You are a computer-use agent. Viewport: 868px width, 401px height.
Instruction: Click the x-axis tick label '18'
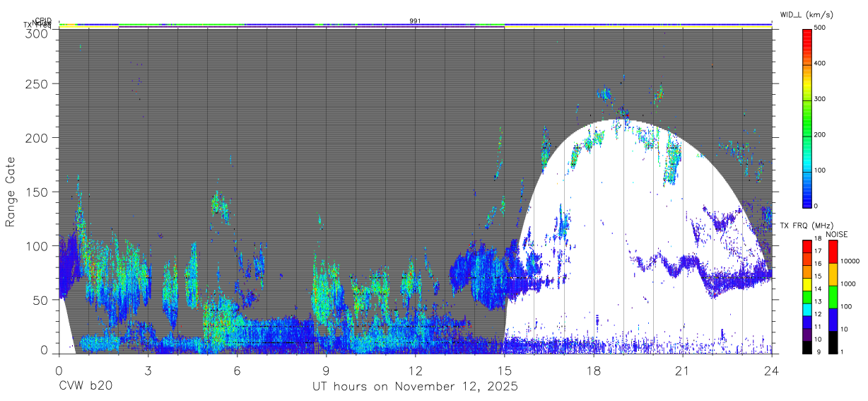pyautogui.click(x=594, y=370)
